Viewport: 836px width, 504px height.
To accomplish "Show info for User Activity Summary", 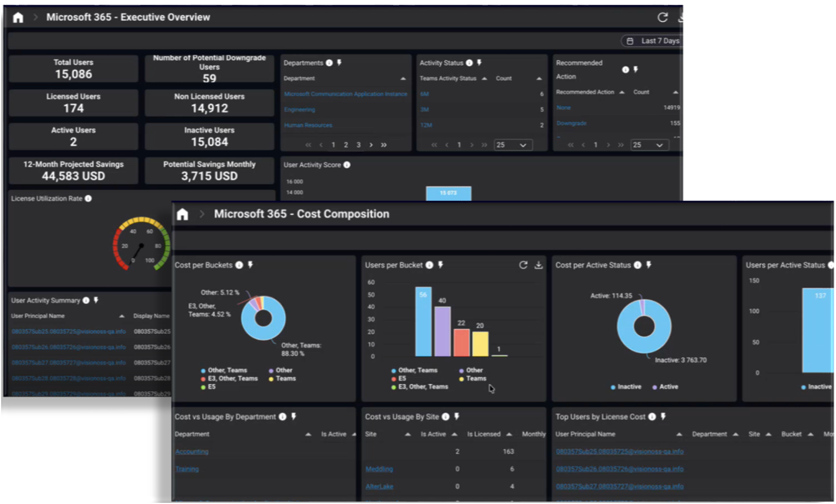I will click(x=86, y=300).
